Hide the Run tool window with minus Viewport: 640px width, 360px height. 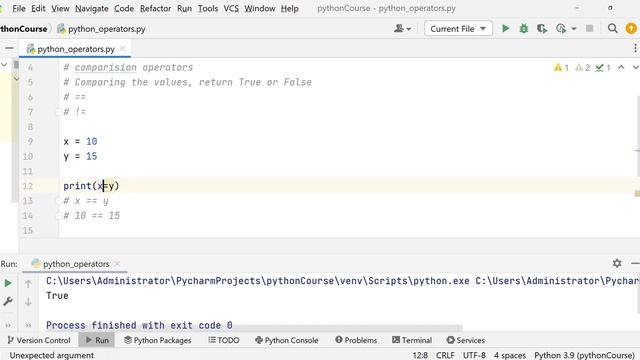coord(635,264)
